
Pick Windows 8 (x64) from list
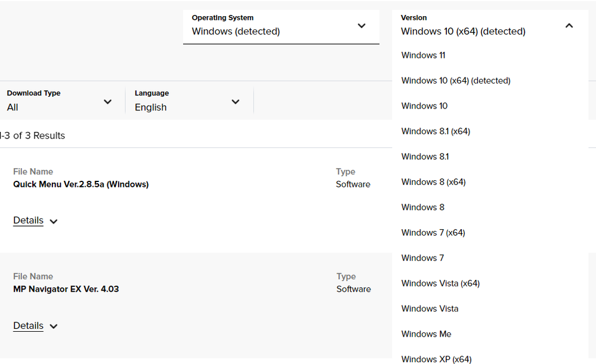coord(433,182)
